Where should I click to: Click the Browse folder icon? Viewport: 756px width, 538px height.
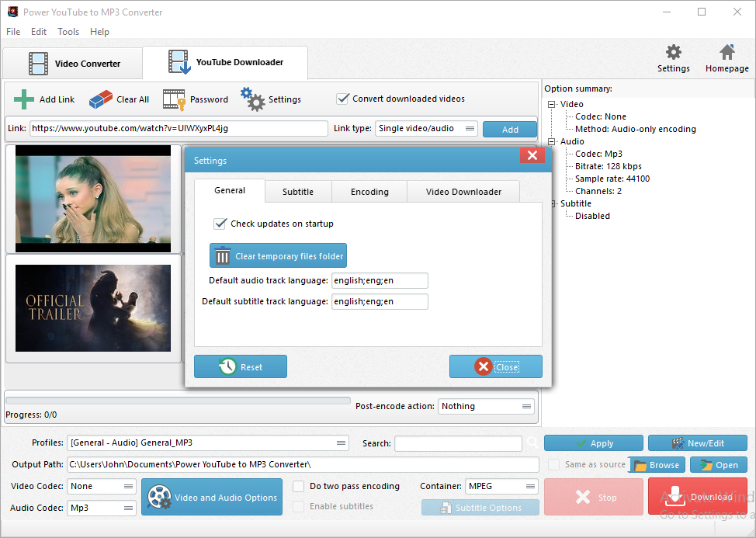point(640,465)
